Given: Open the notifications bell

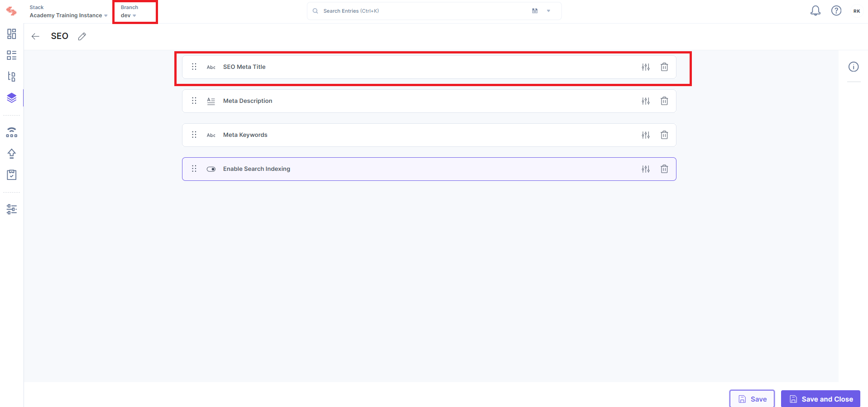Looking at the screenshot, I should coord(815,10).
